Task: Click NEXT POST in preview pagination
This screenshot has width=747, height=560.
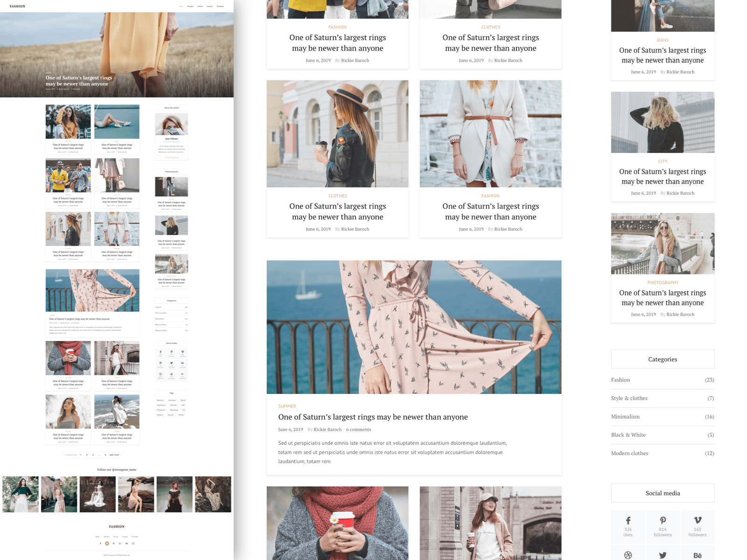Action: 115,455
